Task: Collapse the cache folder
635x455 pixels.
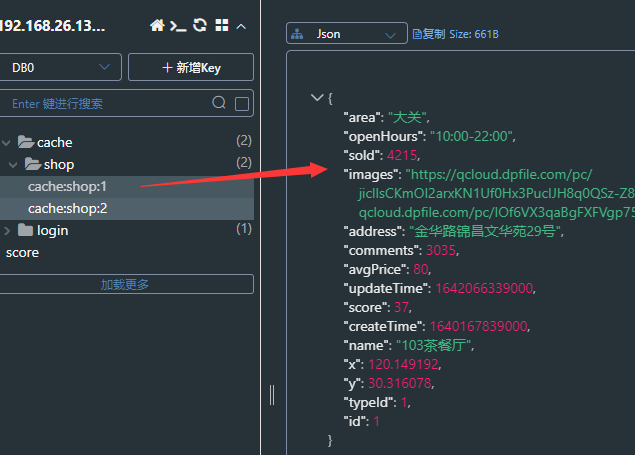Action: point(6,142)
